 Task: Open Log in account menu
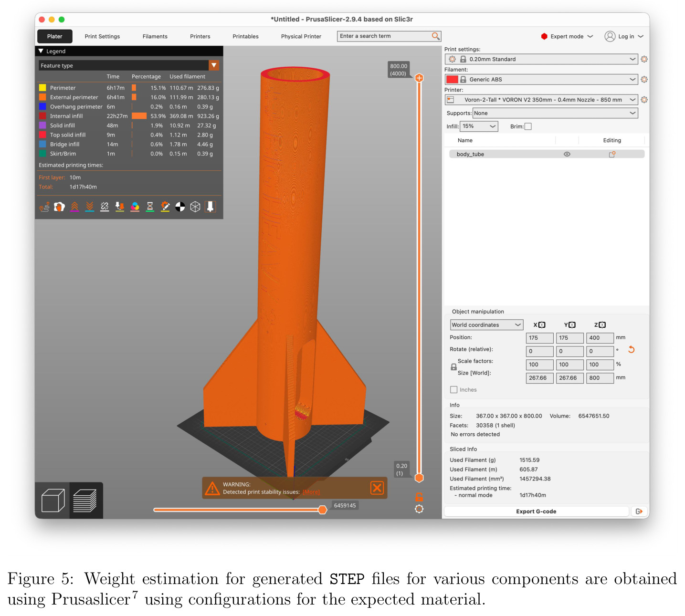(x=624, y=36)
